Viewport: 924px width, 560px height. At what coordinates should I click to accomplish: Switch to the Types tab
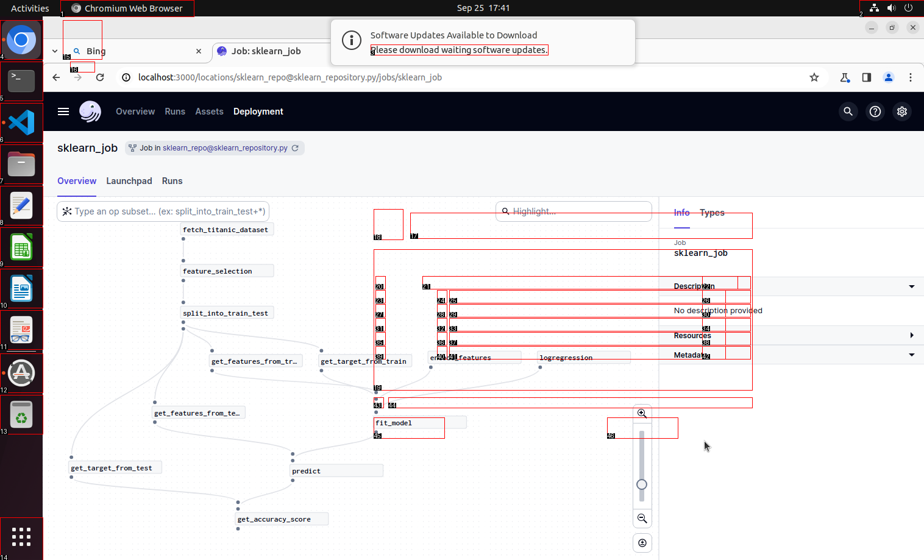[712, 213]
